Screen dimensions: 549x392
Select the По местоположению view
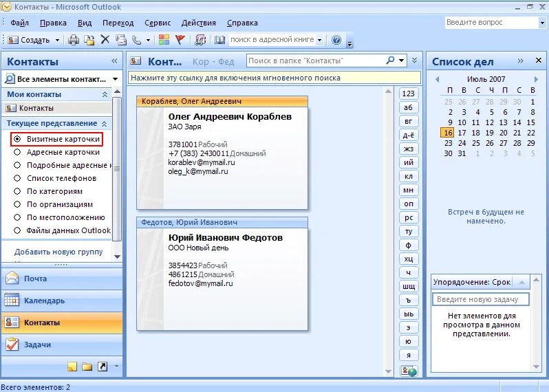click(x=59, y=217)
